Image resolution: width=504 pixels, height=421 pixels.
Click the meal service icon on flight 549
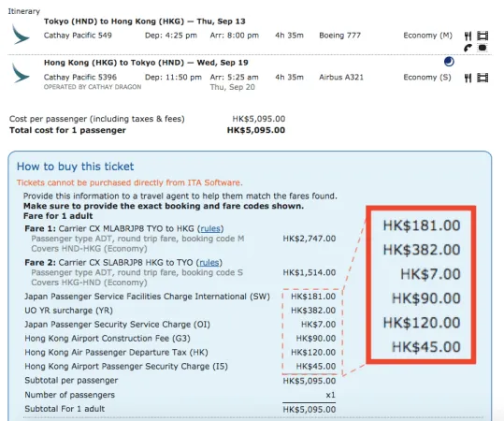(468, 36)
